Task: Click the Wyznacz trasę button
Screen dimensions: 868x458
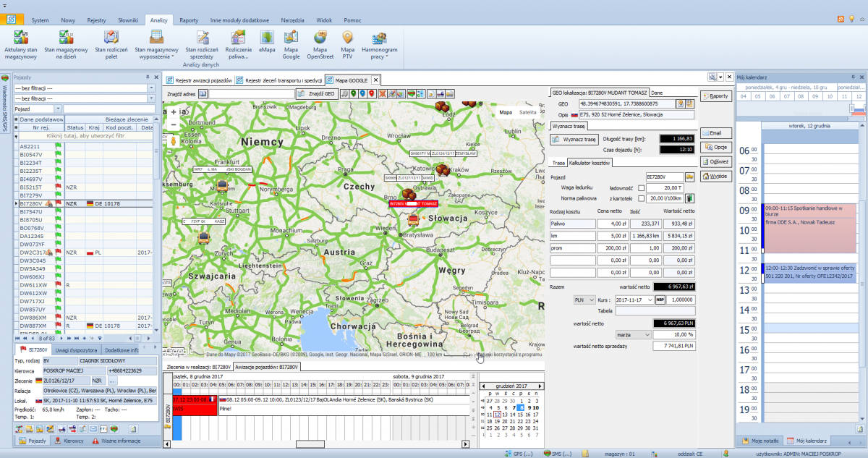Action: pos(574,139)
